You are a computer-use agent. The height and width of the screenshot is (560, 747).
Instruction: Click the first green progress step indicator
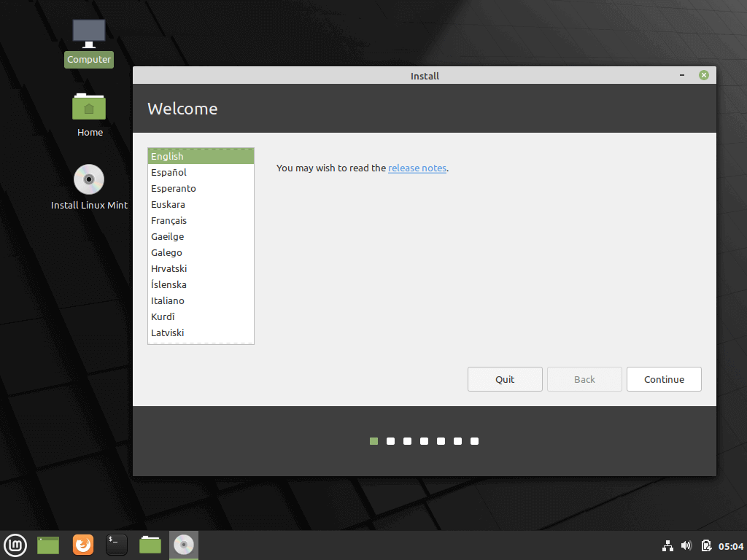click(373, 440)
